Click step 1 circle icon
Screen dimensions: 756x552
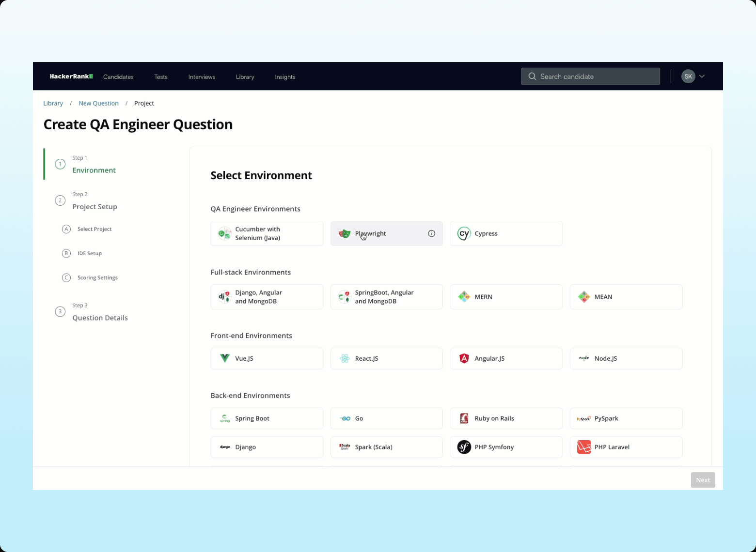[60, 164]
